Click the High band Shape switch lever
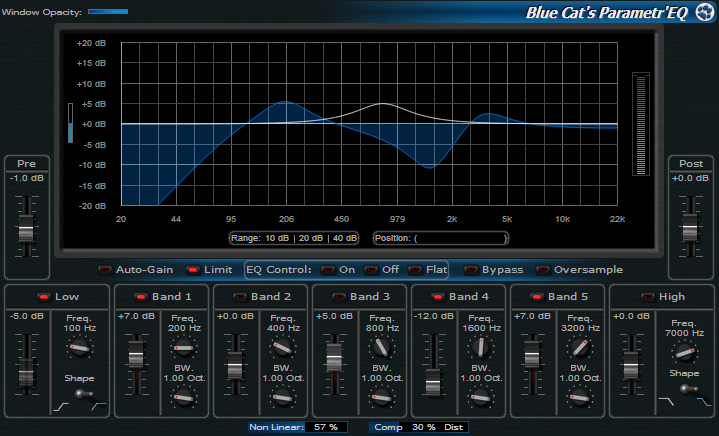Image resolution: width=719 pixels, height=436 pixels. [688, 390]
